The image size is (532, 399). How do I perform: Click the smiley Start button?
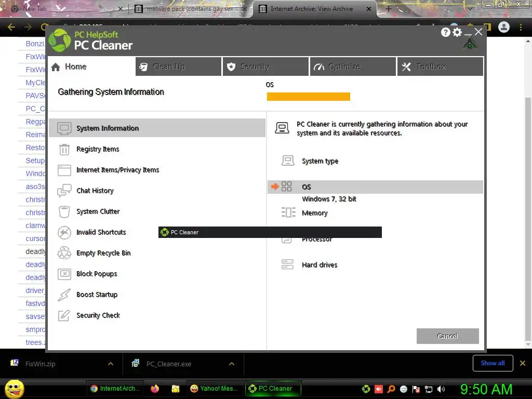[14, 389]
